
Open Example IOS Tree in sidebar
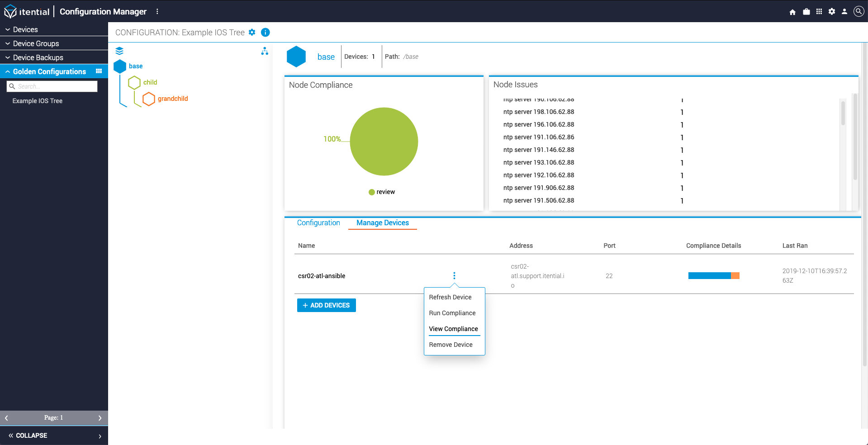pyautogui.click(x=38, y=101)
